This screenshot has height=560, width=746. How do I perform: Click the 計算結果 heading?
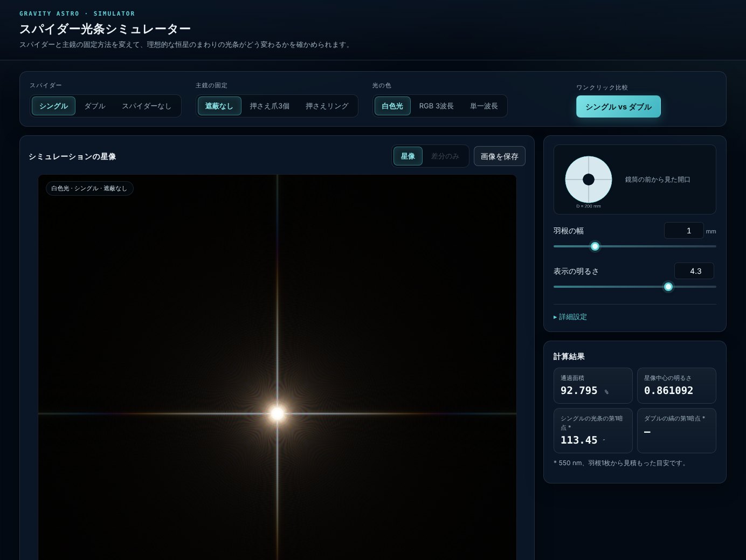pyautogui.click(x=569, y=356)
